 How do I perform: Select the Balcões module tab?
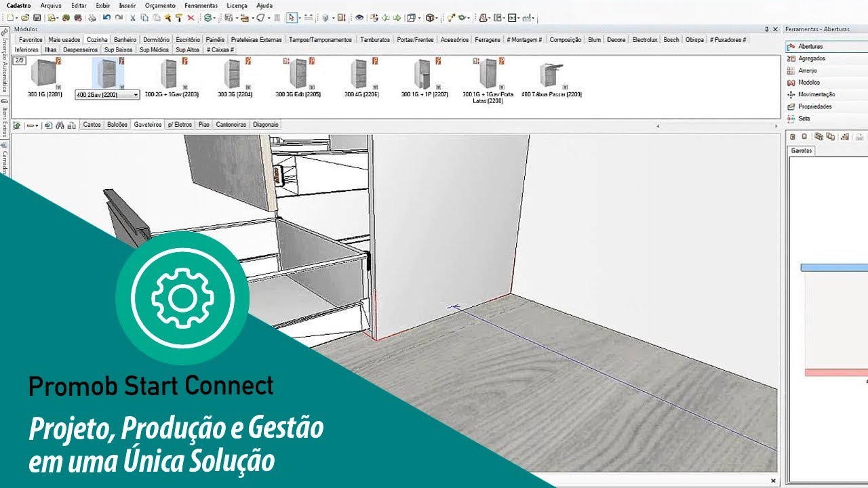click(x=117, y=125)
